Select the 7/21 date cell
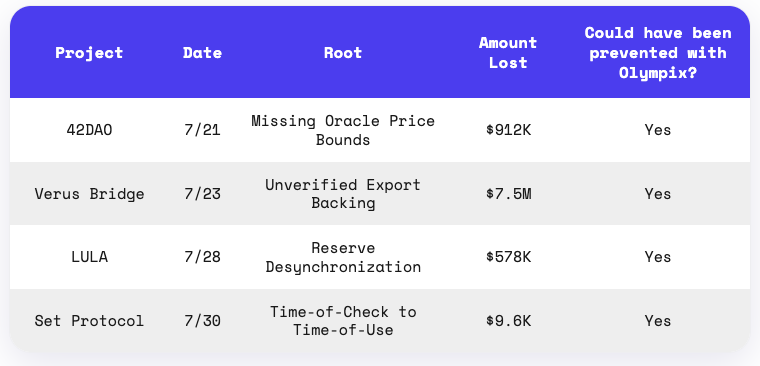This screenshot has height=366, width=760. coord(203,130)
